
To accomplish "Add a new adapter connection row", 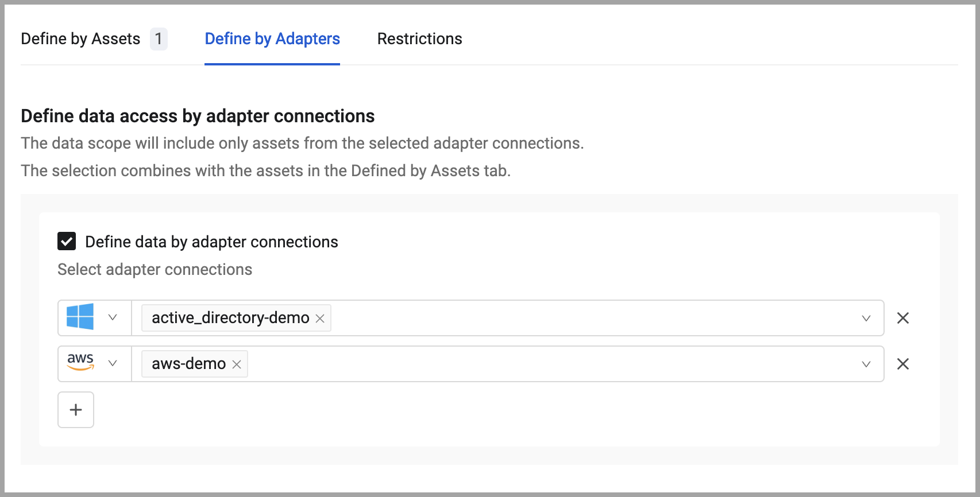I will (x=76, y=410).
